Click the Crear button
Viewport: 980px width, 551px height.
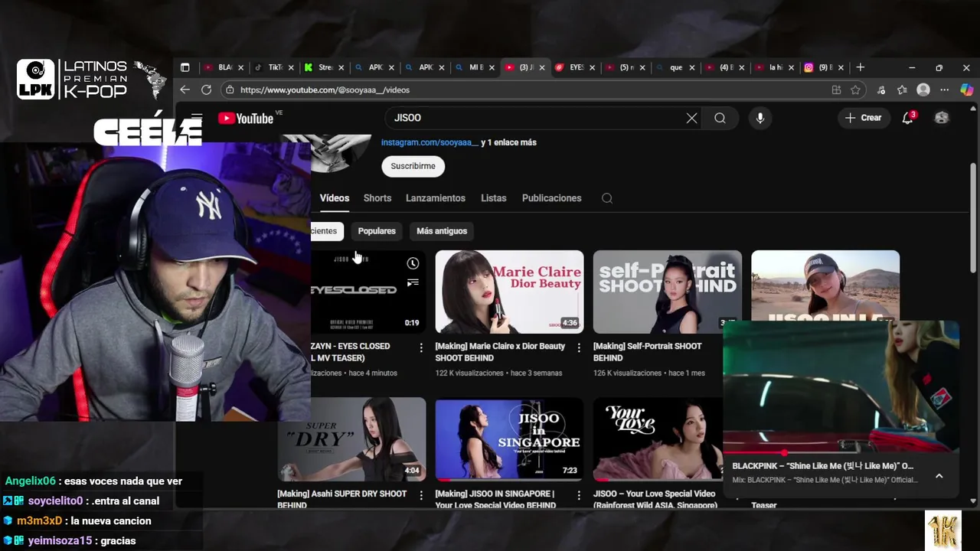(x=863, y=118)
